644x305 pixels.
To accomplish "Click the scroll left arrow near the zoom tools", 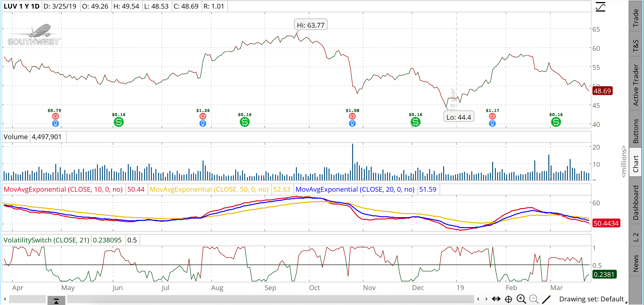I will pos(478,299).
